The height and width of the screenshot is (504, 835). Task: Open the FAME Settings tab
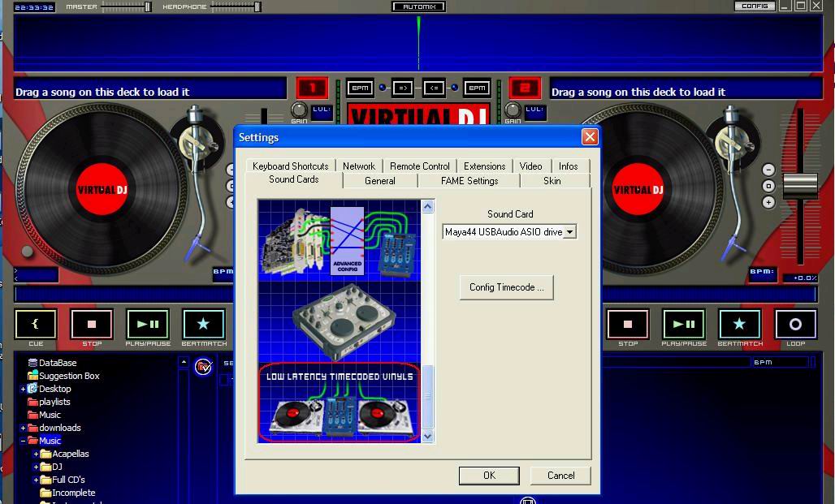click(469, 181)
